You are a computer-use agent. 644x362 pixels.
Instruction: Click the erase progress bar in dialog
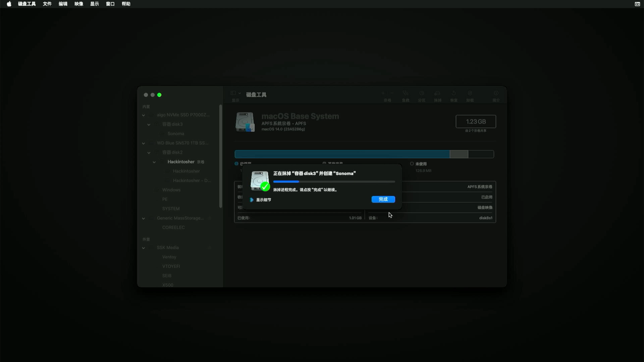tap(334, 182)
